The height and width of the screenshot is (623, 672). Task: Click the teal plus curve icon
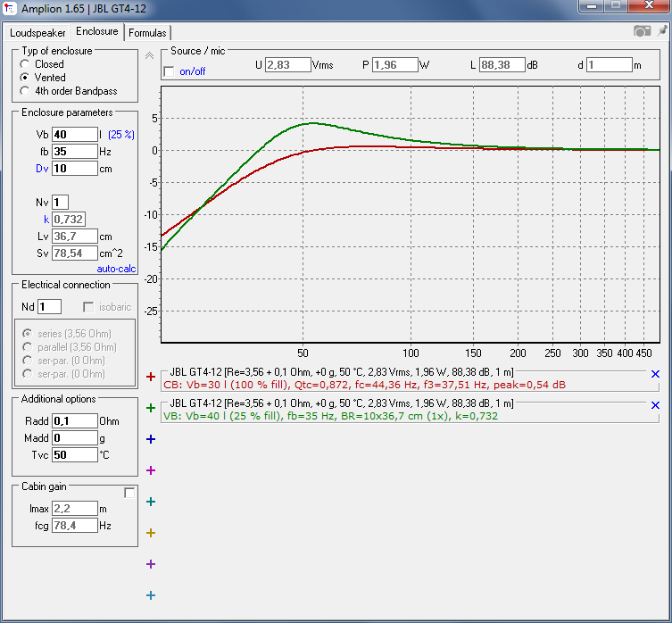[151, 502]
